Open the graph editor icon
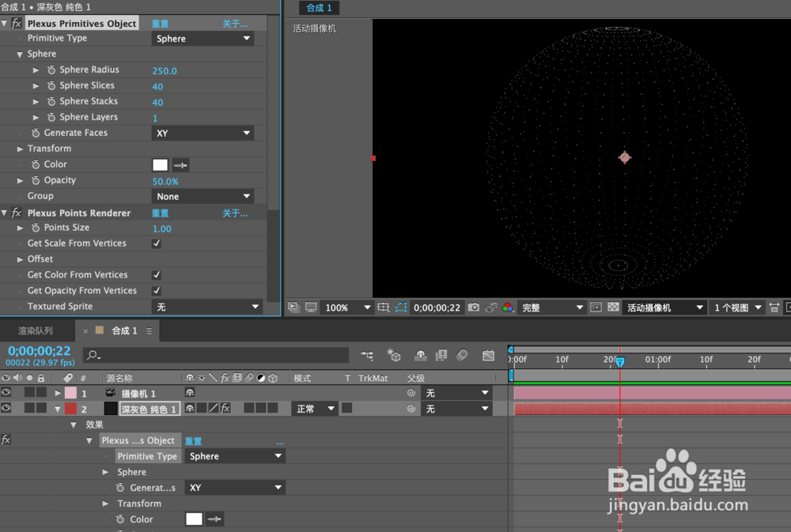 [488, 356]
